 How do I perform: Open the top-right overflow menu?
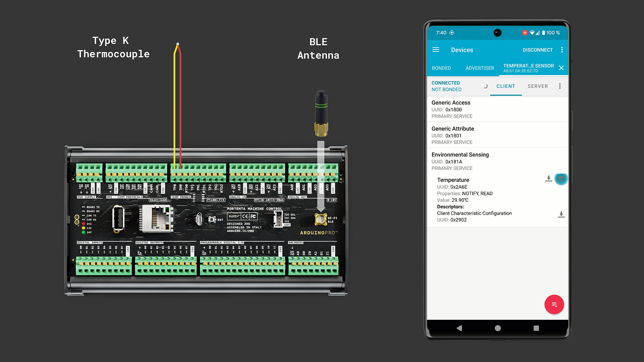tap(562, 50)
